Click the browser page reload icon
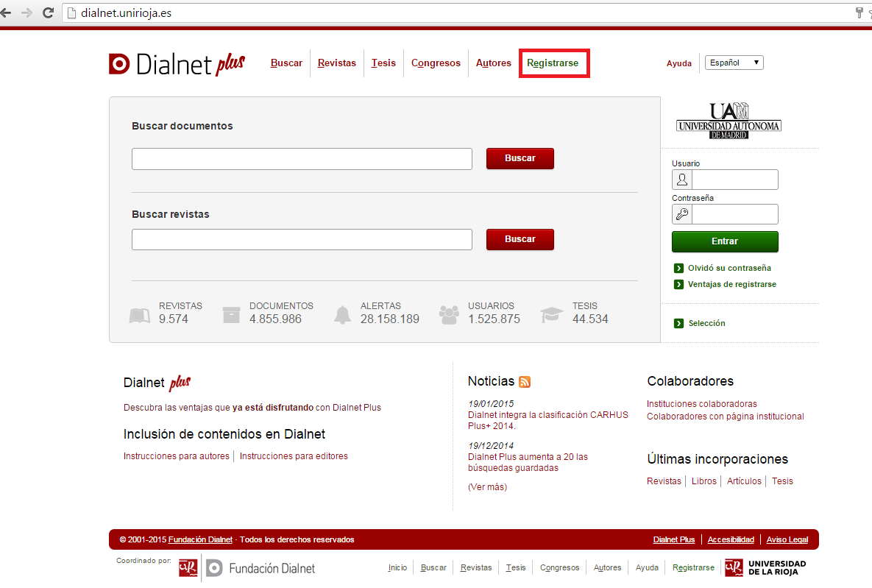Screen dimensions: 872x588 [49, 13]
